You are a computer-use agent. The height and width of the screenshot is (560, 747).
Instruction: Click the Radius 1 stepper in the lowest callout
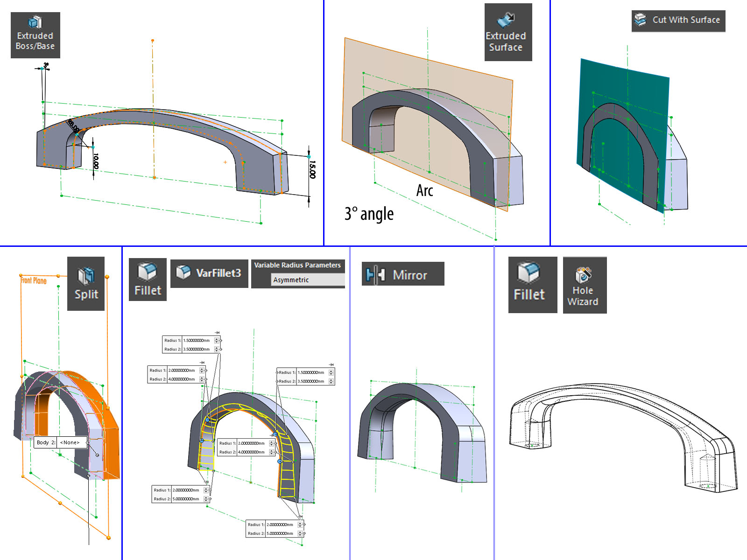click(300, 525)
